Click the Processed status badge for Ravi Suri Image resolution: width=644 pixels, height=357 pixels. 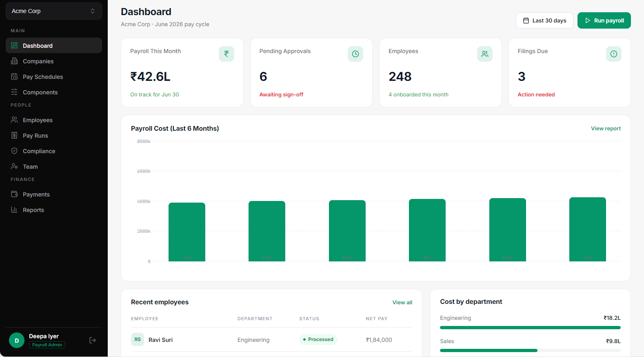[318, 339]
